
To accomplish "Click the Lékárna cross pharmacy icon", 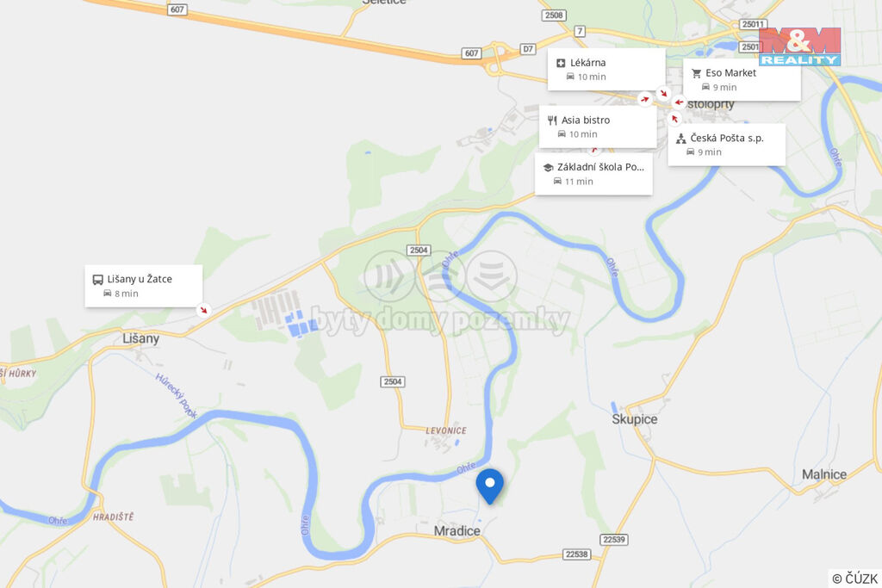I will click(560, 63).
